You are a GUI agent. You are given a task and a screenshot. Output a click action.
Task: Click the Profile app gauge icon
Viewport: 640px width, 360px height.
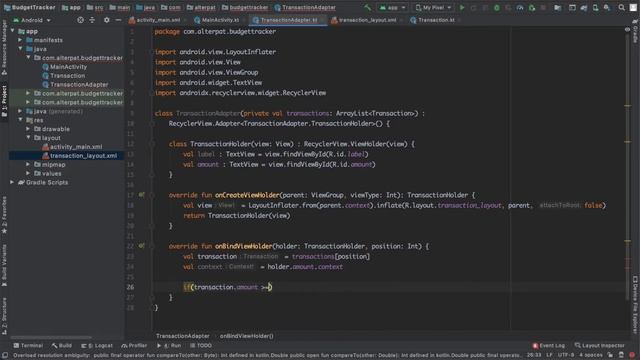click(520, 7)
